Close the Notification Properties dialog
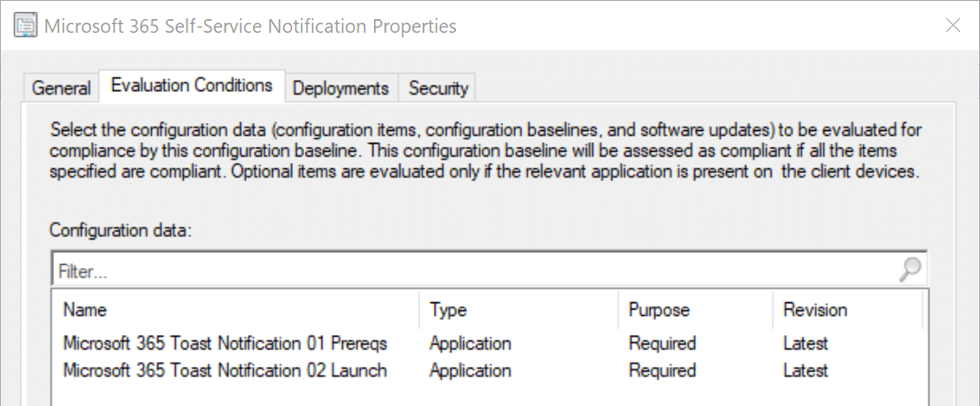 953,25
